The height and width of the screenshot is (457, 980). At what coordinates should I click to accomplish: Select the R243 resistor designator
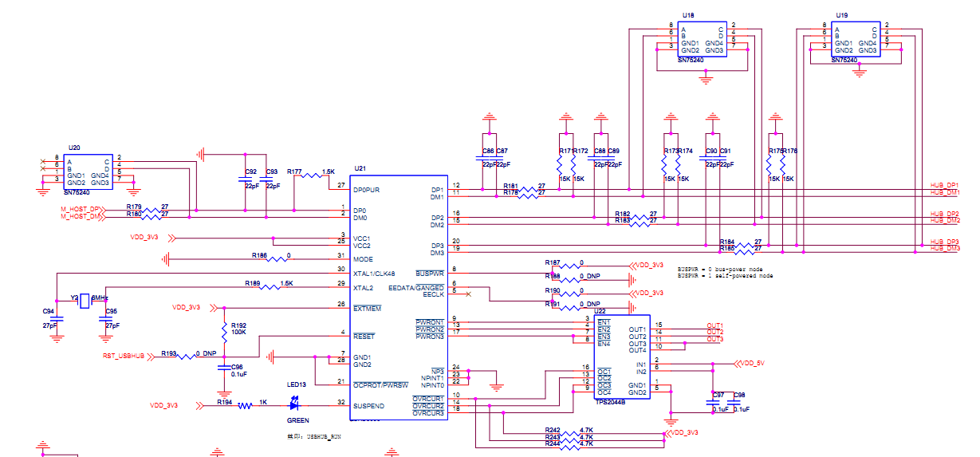click(x=553, y=437)
